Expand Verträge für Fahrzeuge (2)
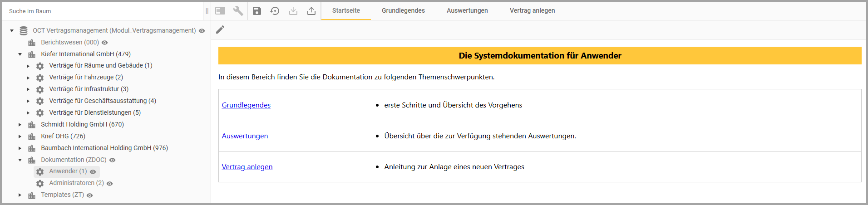 click(28, 78)
